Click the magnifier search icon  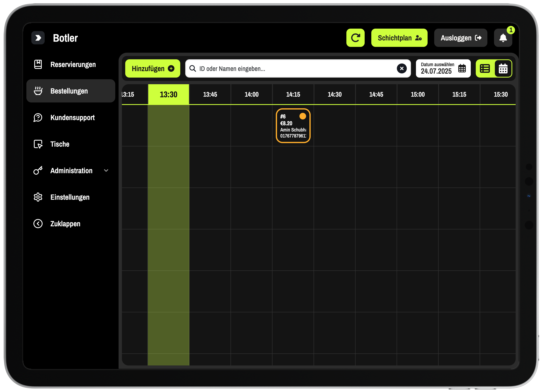pyautogui.click(x=193, y=69)
